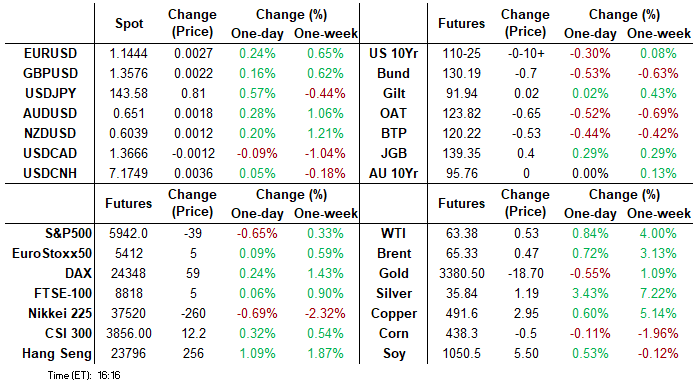Click the USDJPY spot value 143.58

click(x=129, y=94)
